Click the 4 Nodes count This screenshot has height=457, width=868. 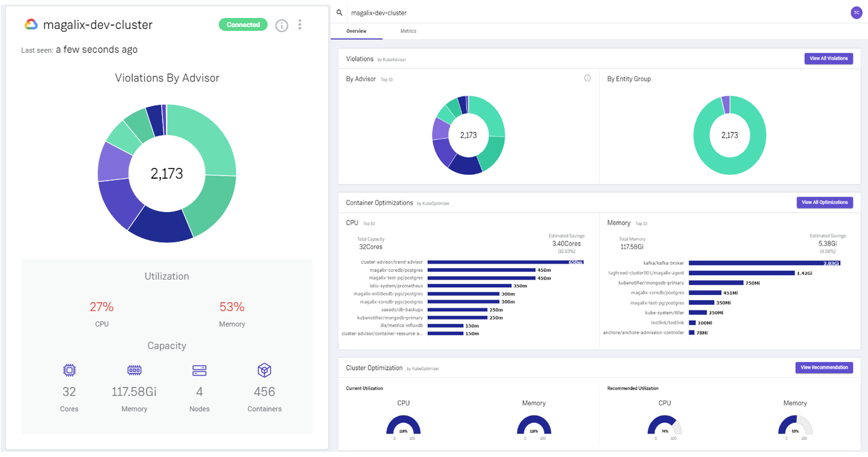[x=199, y=391]
